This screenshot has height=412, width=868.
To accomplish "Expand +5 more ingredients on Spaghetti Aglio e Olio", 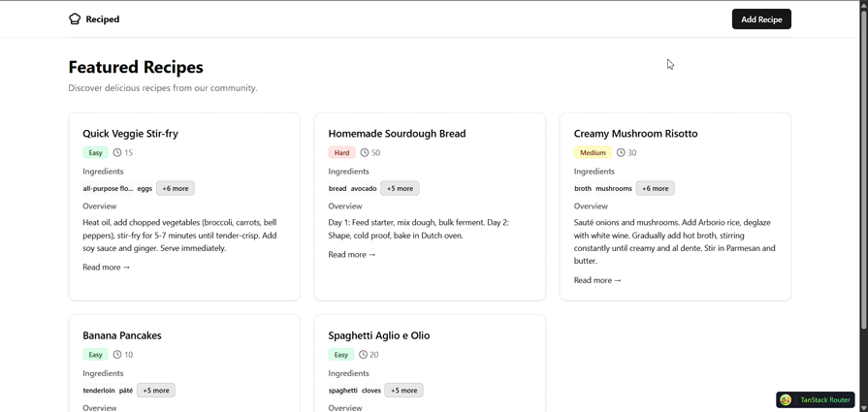I will tap(403, 391).
